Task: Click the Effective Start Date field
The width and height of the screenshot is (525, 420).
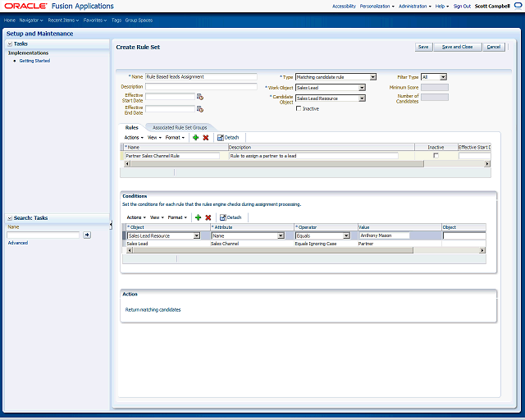Action: 170,97
